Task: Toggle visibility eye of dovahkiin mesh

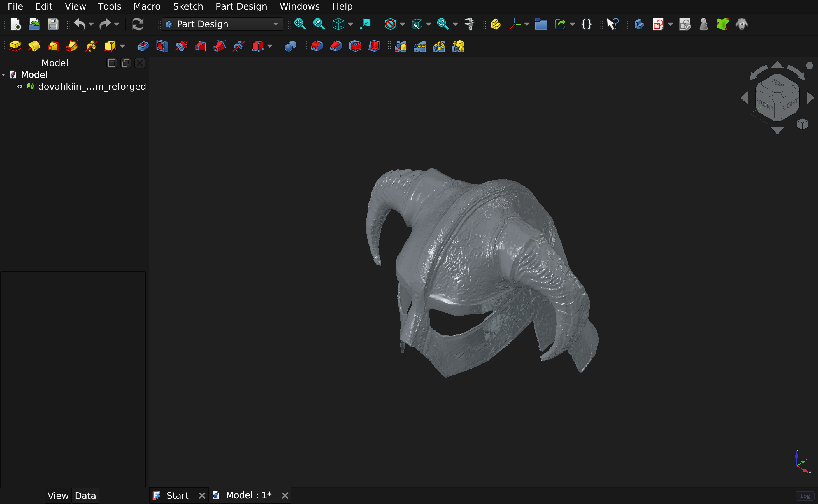Action: 20,86
